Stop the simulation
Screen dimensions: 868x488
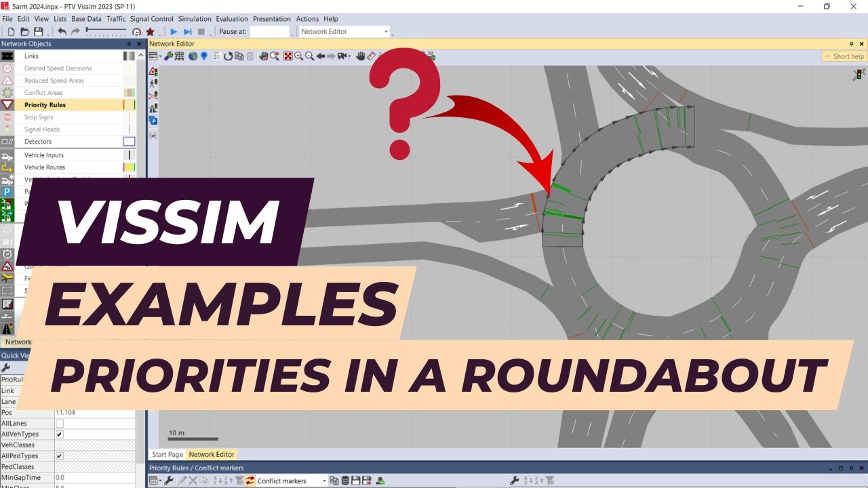(x=201, y=32)
